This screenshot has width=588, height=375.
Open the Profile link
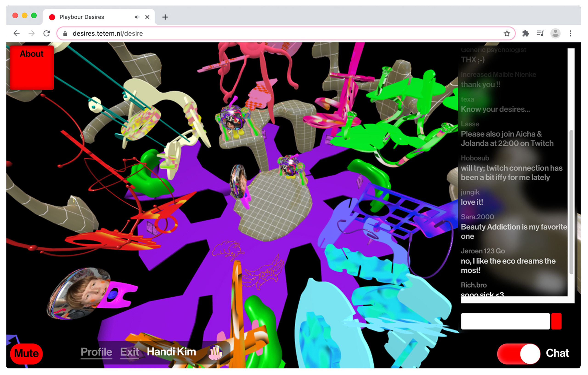tap(96, 352)
